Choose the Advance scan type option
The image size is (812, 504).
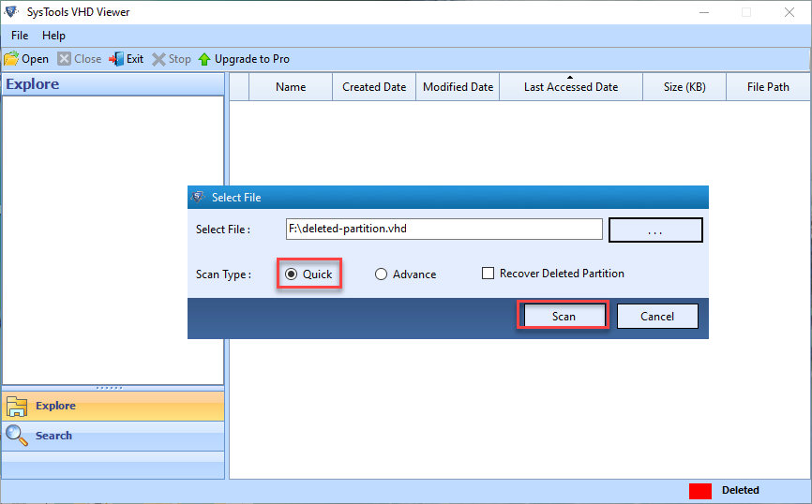382,274
